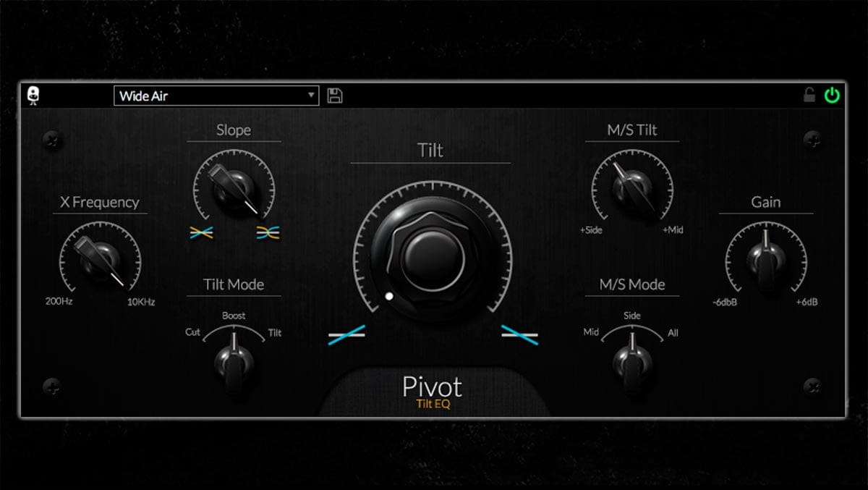
Task: Click the X Frequency knob
Action: point(101,258)
